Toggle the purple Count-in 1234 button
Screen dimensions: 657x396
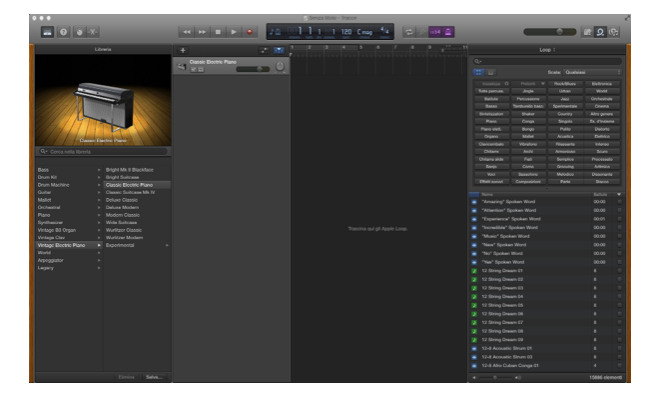(x=435, y=32)
